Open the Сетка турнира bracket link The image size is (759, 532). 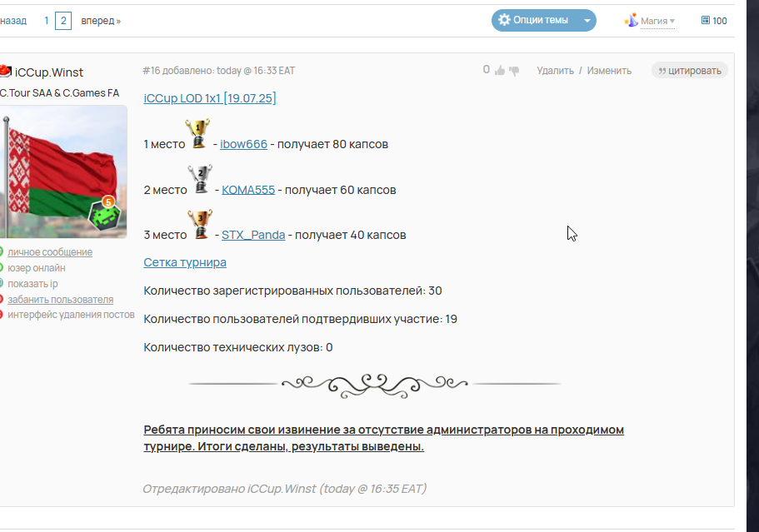[185, 262]
